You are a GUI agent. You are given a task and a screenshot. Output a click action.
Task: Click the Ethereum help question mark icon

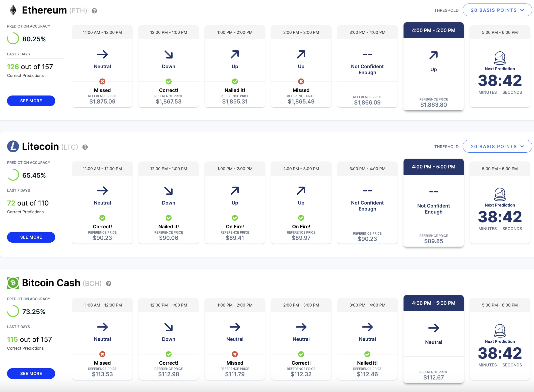pyautogui.click(x=94, y=11)
